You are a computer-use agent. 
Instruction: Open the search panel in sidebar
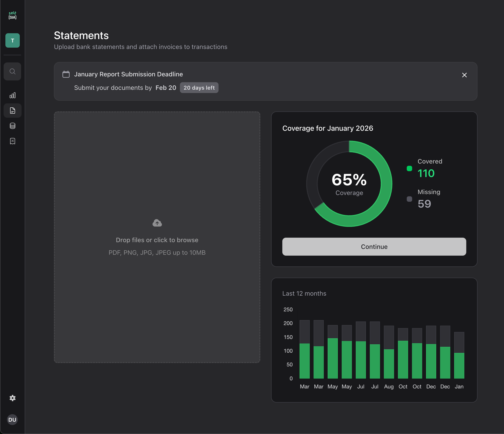pos(12,71)
